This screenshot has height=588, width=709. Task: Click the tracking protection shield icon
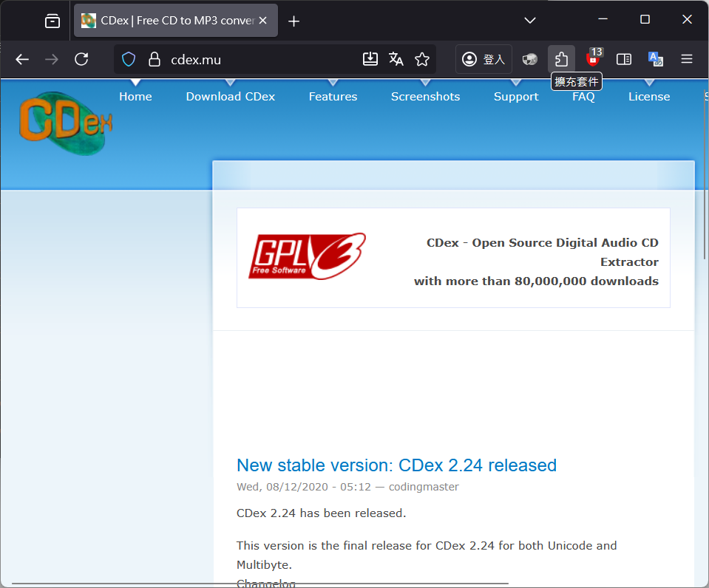[129, 59]
